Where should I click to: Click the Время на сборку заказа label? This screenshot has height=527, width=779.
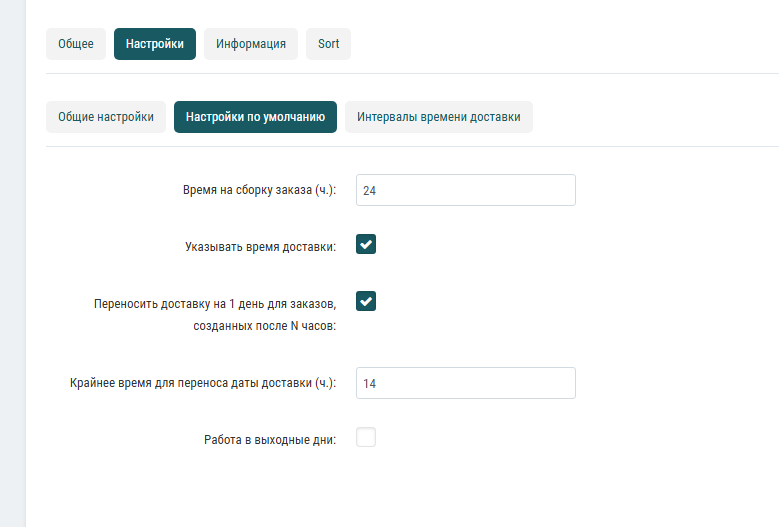click(259, 190)
